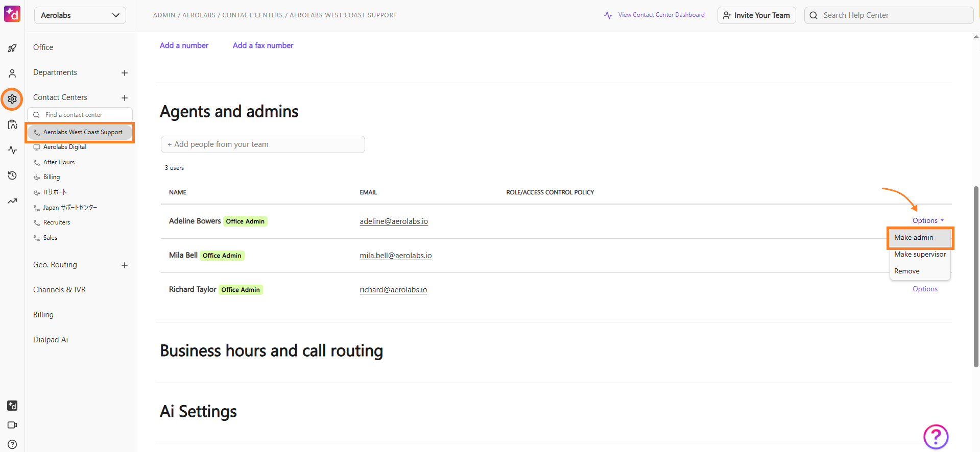
Task: Click ADMIN in the breadcrumb
Action: tap(164, 15)
